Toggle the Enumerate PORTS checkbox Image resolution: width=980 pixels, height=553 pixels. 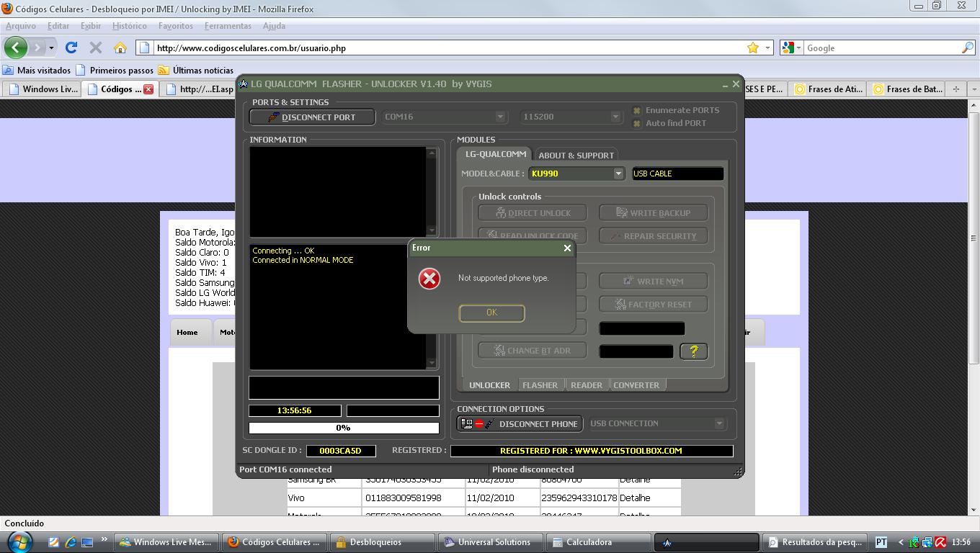point(637,110)
